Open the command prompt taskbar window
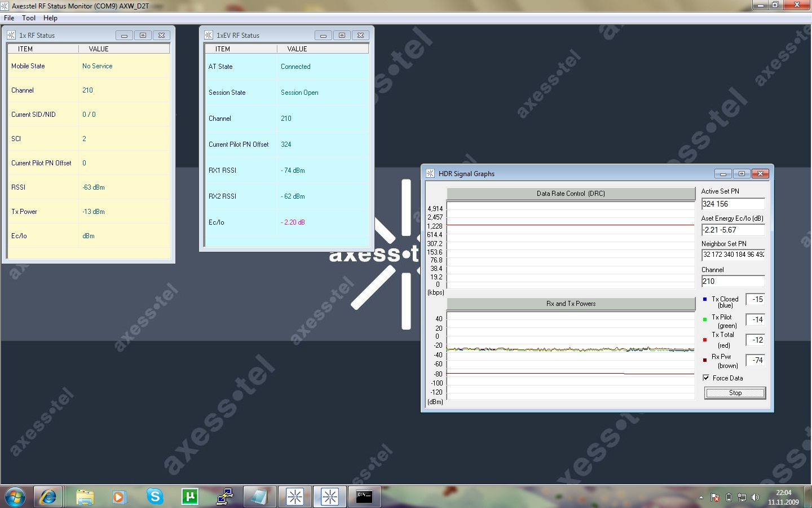Image resolution: width=812 pixels, height=508 pixels. pos(365,497)
